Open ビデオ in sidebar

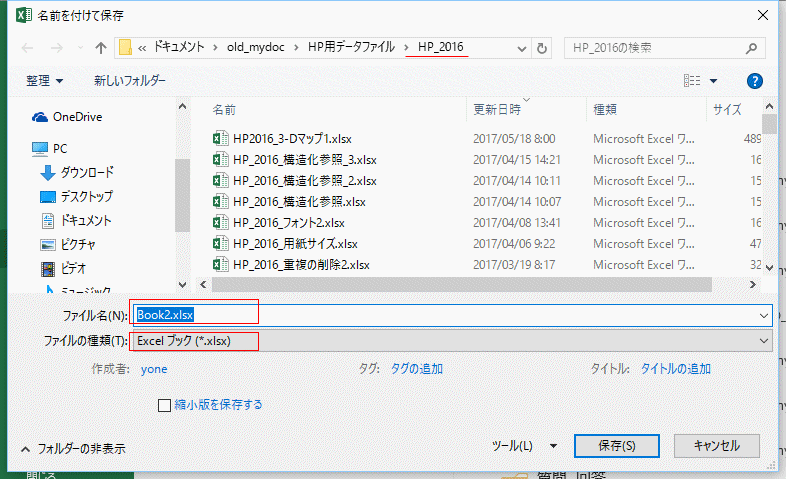(x=74, y=269)
